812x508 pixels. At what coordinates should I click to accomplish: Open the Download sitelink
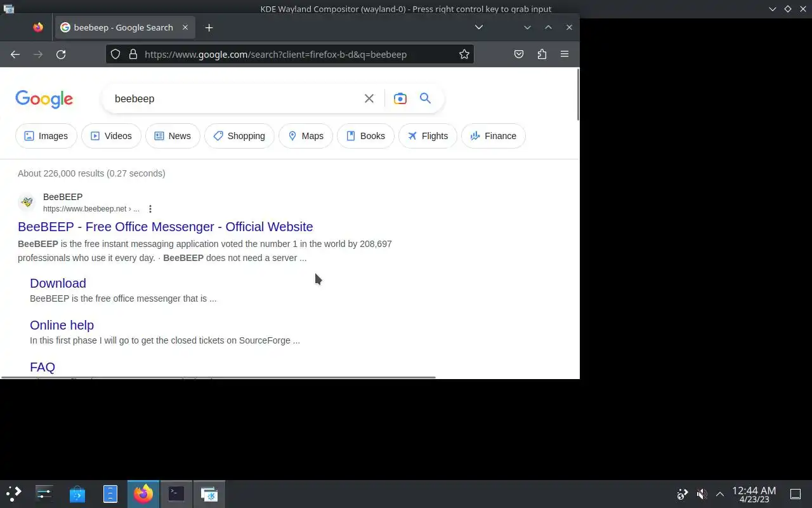58,283
